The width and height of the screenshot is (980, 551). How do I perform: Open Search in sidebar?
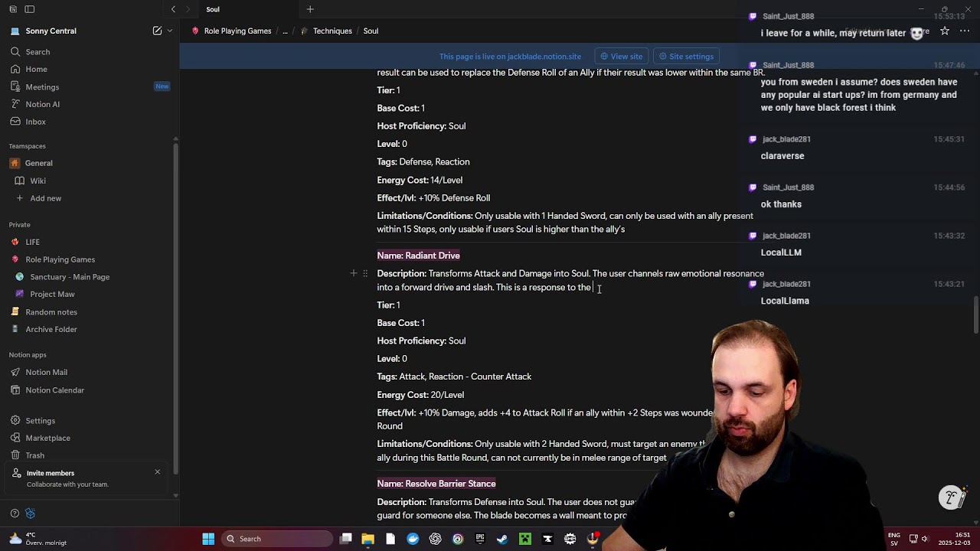pos(38,52)
